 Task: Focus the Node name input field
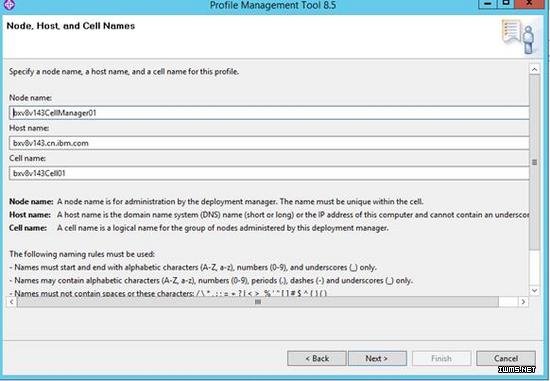point(269,113)
